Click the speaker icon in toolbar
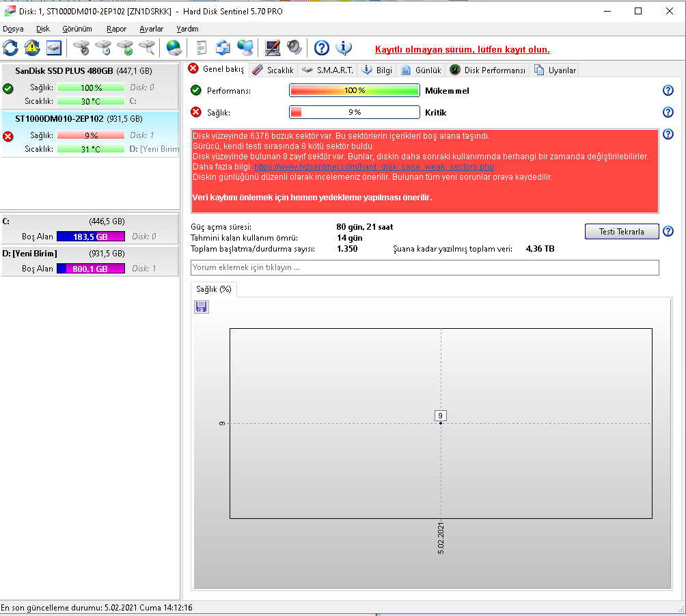 294,48
